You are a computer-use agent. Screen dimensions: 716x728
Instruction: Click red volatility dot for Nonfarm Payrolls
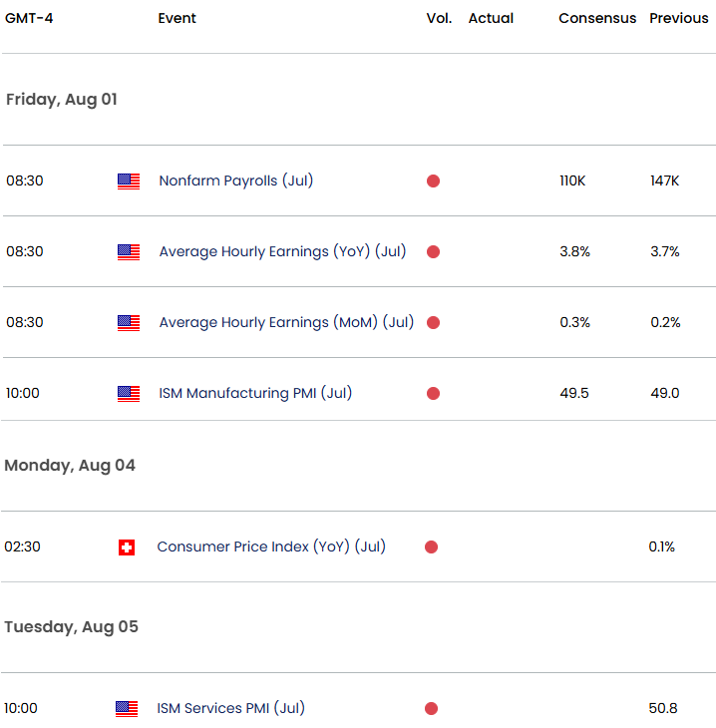(x=433, y=182)
